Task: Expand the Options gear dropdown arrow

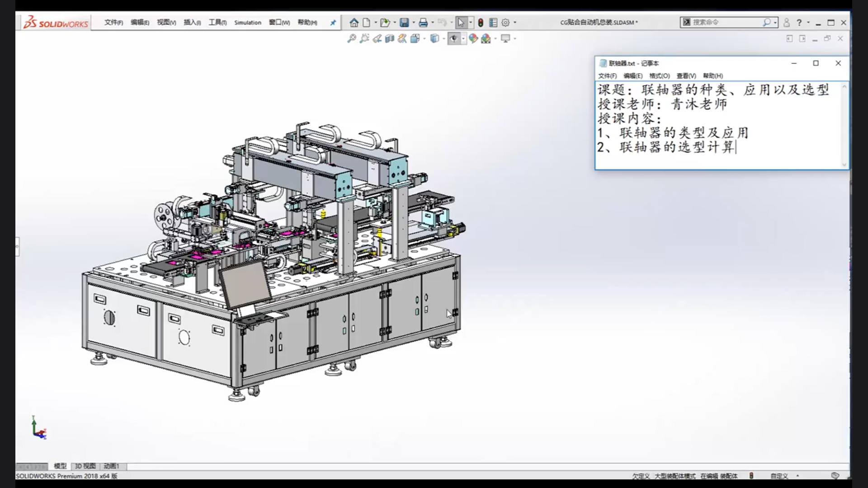Action: coord(515,22)
